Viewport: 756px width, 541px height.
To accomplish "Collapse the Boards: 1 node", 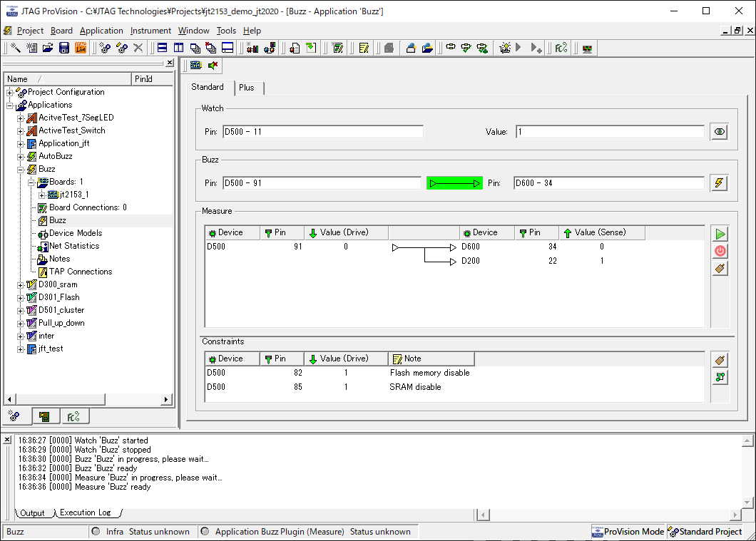I will 31,182.
